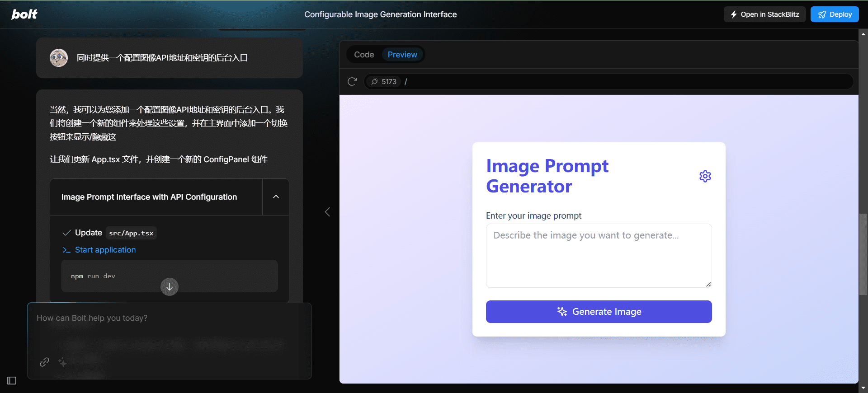Switch to the Code tab
The image size is (868, 393).
364,55
